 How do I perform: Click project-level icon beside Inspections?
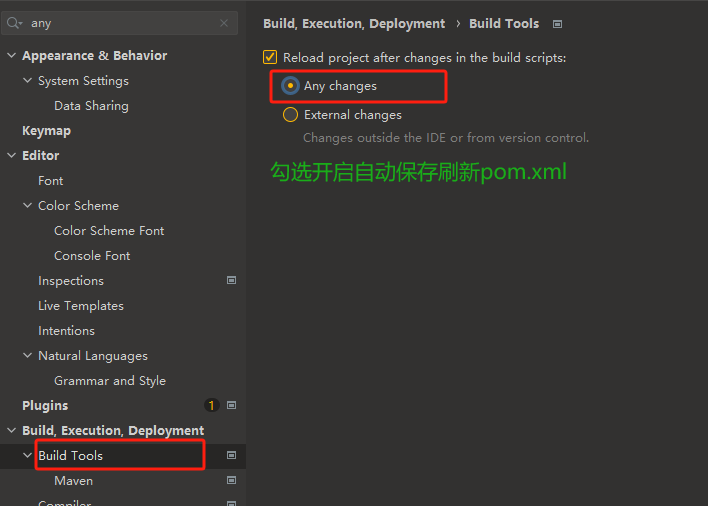(x=232, y=280)
